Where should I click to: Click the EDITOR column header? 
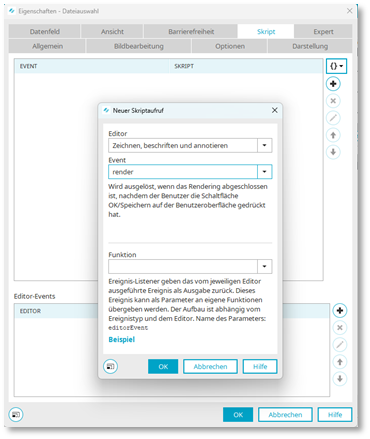pos(56,311)
